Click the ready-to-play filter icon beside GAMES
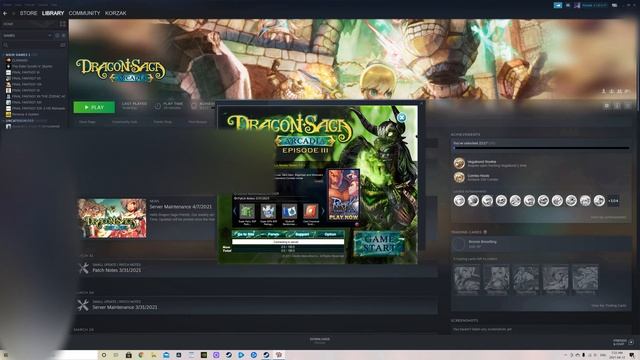640x360 pixels. pyautogui.click(x=63, y=36)
